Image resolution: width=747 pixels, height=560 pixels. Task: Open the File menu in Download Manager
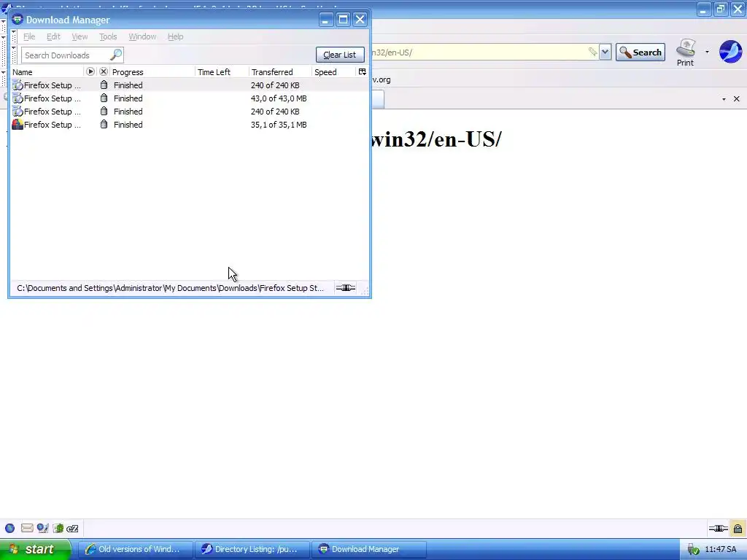29,36
